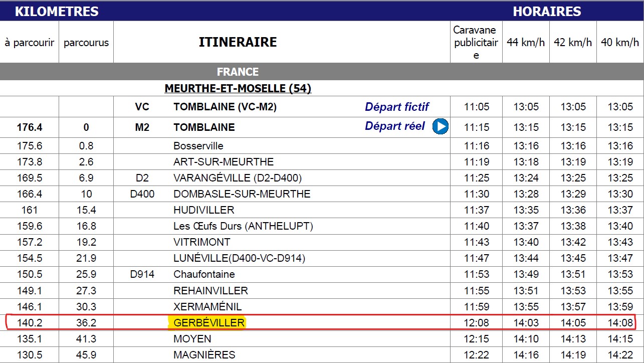Select the D914 road cell for Chaufontaine

tap(142, 274)
